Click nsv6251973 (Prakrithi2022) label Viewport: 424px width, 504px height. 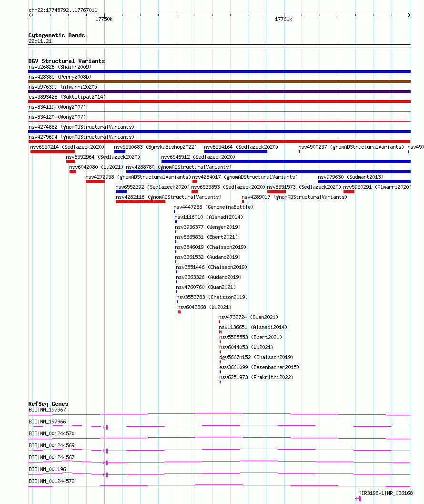click(256, 377)
